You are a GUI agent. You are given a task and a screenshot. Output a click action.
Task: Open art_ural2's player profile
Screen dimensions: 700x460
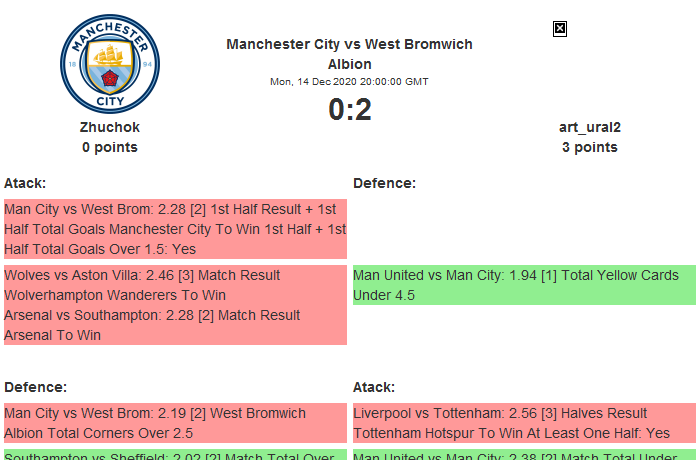click(x=589, y=127)
